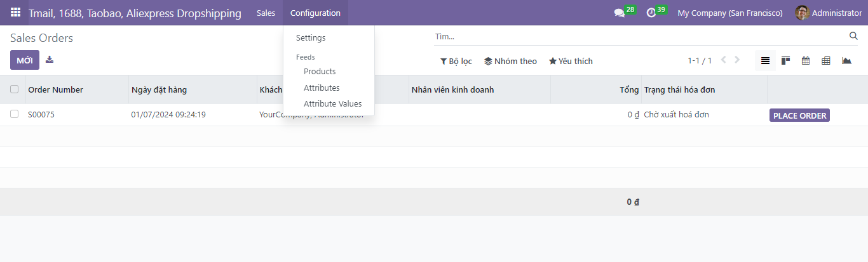The height and width of the screenshot is (262, 868).
Task: Open the activities clock icon
Action: coord(651,13)
